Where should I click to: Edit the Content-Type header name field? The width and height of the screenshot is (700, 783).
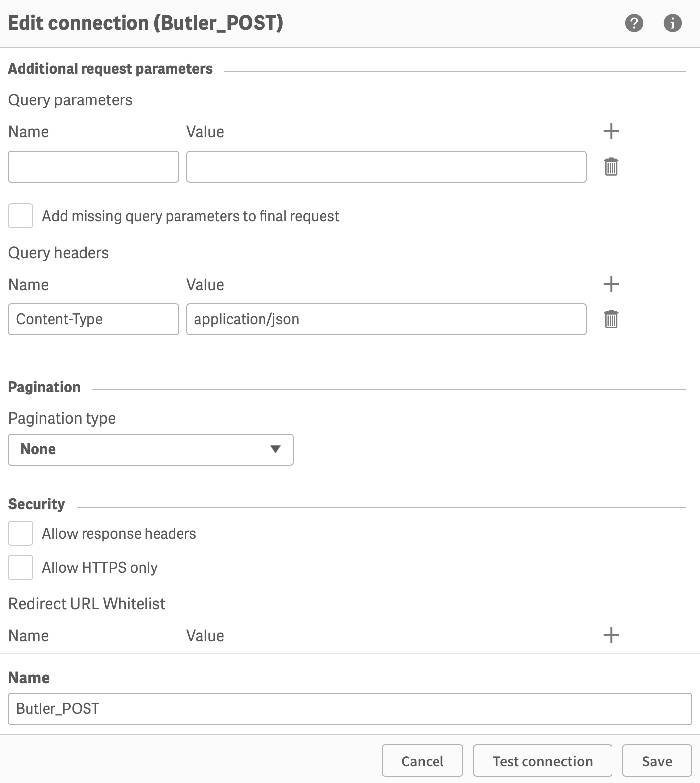pyautogui.click(x=93, y=319)
